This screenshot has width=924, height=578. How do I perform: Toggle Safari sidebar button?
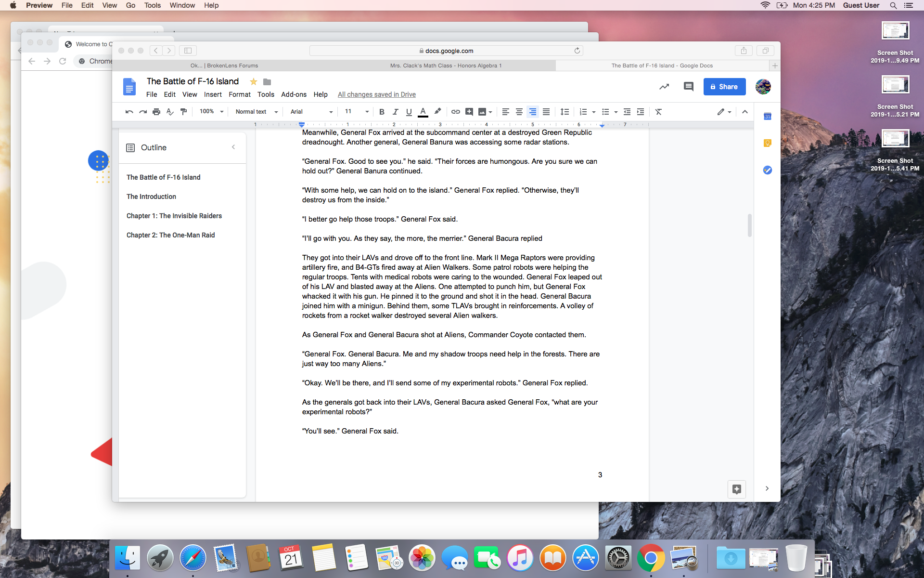coord(188,51)
